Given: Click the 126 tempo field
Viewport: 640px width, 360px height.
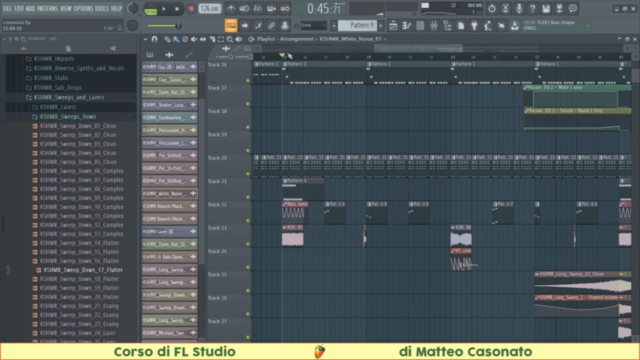Looking at the screenshot, I should click(x=210, y=9).
